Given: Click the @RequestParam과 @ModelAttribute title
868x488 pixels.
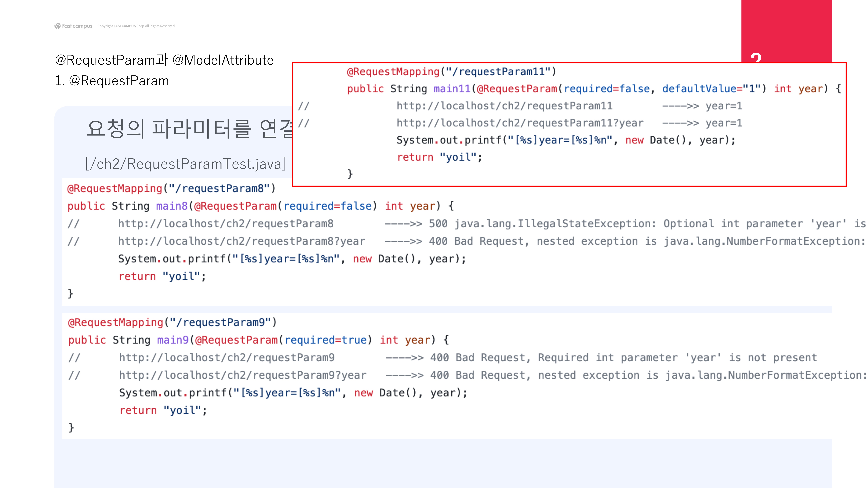Looking at the screenshot, I should tap(164, 60).
